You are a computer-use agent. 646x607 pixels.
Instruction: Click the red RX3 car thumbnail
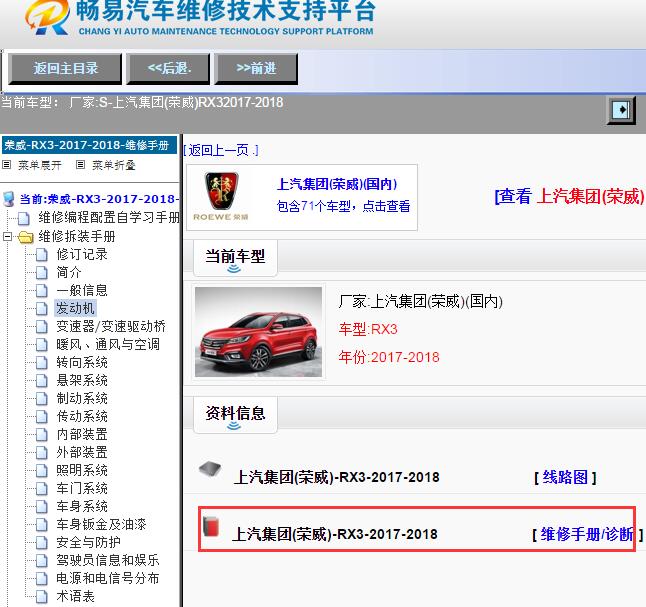coord(258,332)
